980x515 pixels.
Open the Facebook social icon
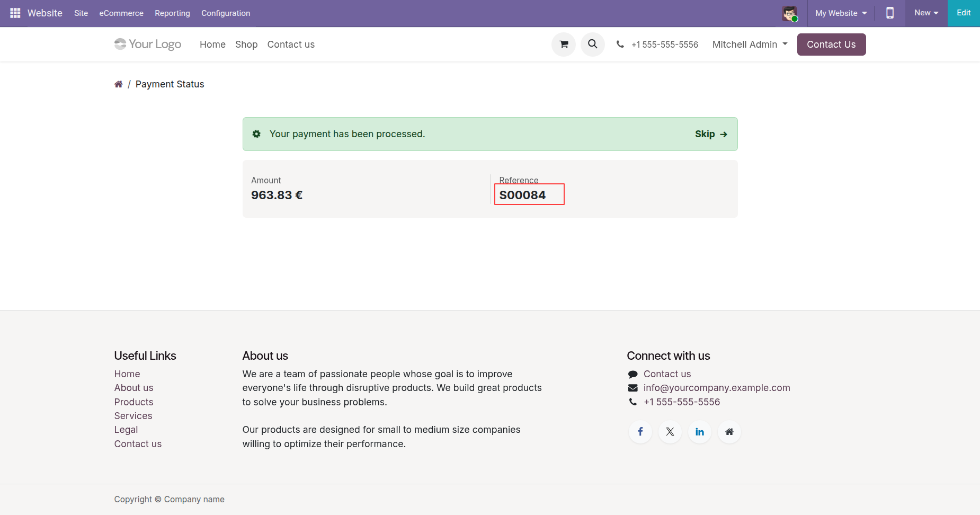tap(640, 432)
